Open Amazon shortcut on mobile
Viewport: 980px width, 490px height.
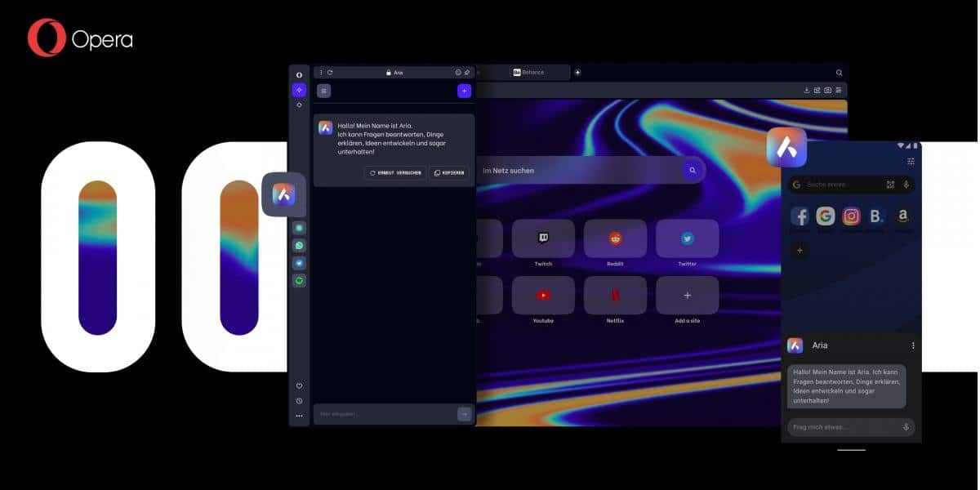pyautogui.click(x=902, y=216)
